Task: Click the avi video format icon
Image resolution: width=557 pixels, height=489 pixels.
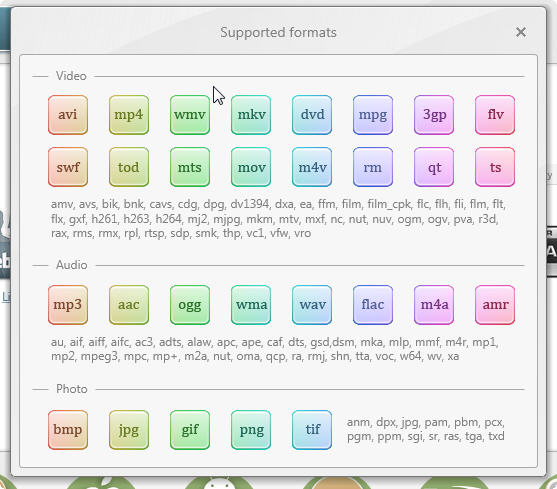Action: 68,115
